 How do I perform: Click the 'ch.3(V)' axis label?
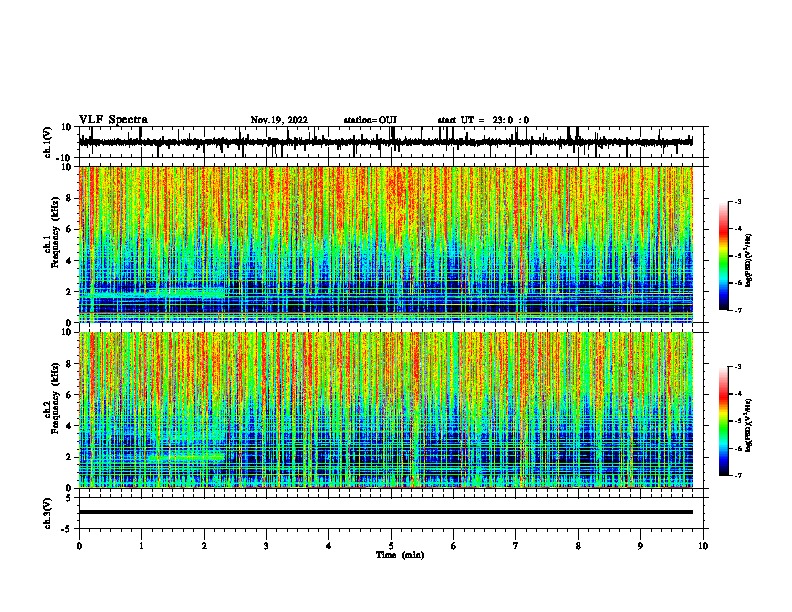[x=48, y=513]
